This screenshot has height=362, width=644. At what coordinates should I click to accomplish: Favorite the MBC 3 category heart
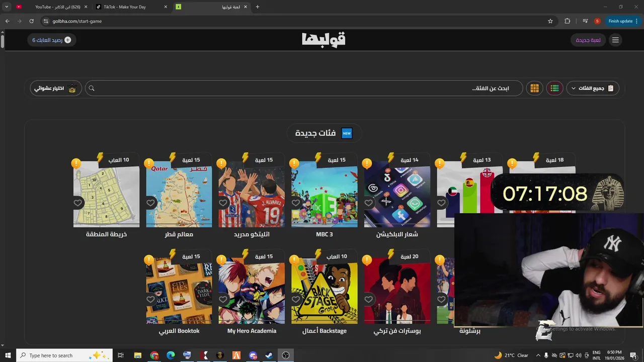point(296,203)
